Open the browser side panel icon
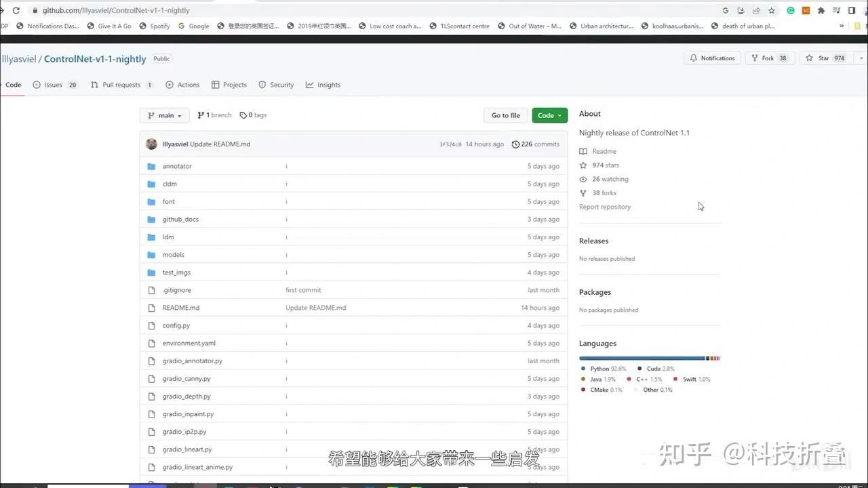Screen dimensions: 868x488 [852, 10]
